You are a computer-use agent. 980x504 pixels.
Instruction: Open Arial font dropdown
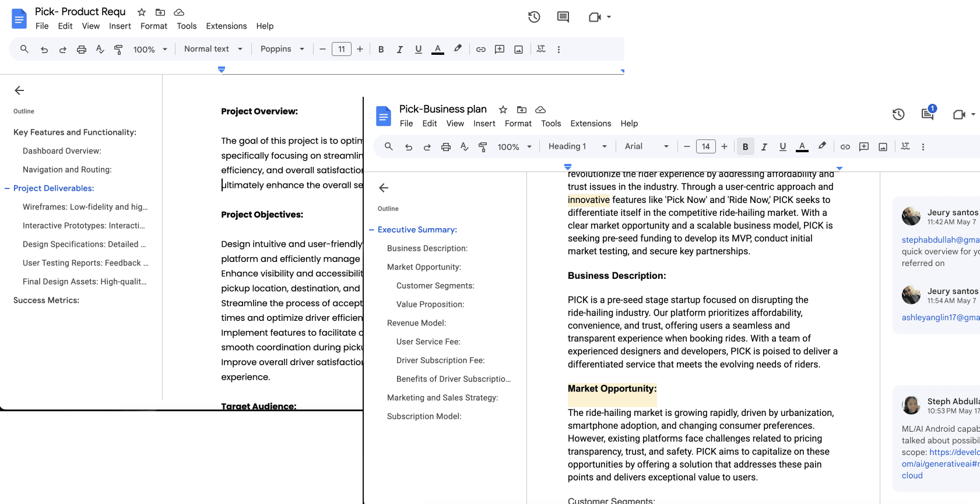[647, 146]
